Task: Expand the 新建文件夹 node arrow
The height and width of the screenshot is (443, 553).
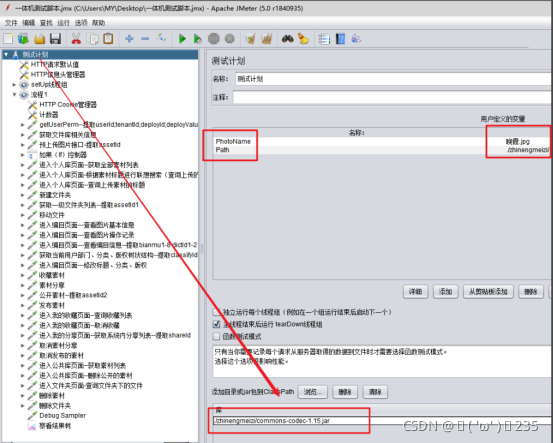Action: tap(23, 195)
